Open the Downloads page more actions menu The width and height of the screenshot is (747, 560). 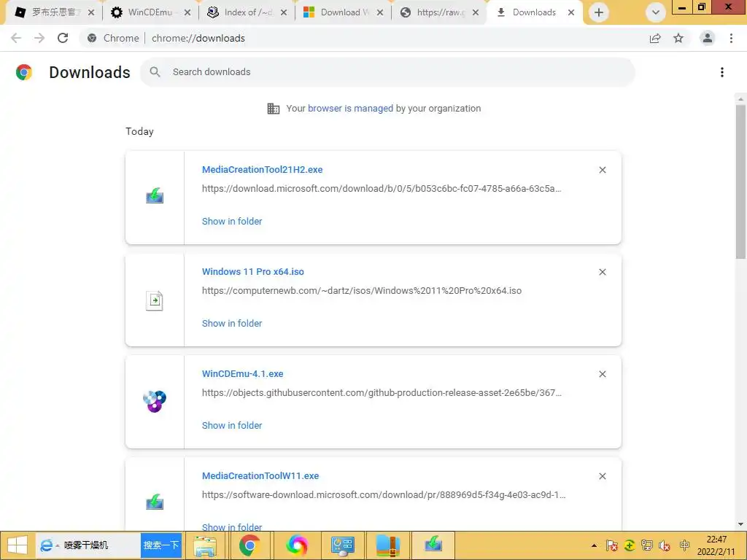[722, 72]
